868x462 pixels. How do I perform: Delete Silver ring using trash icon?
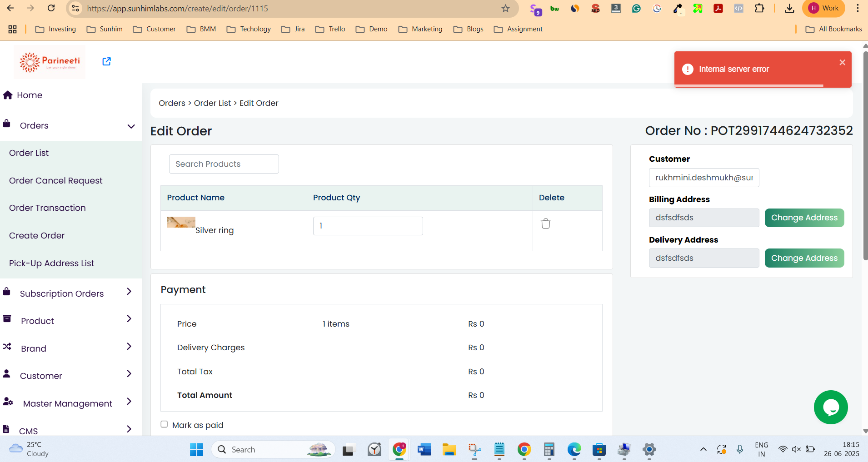tap(546, 224)
